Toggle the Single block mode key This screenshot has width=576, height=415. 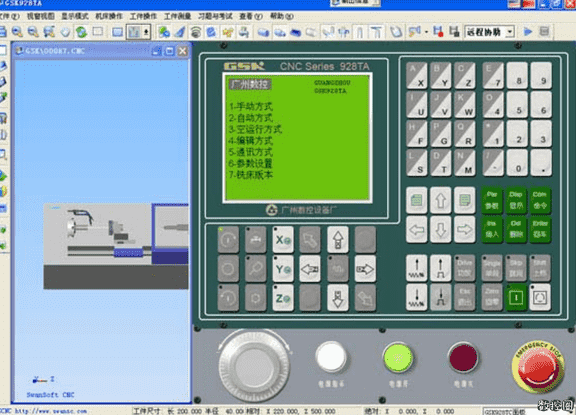pos(492,268)
